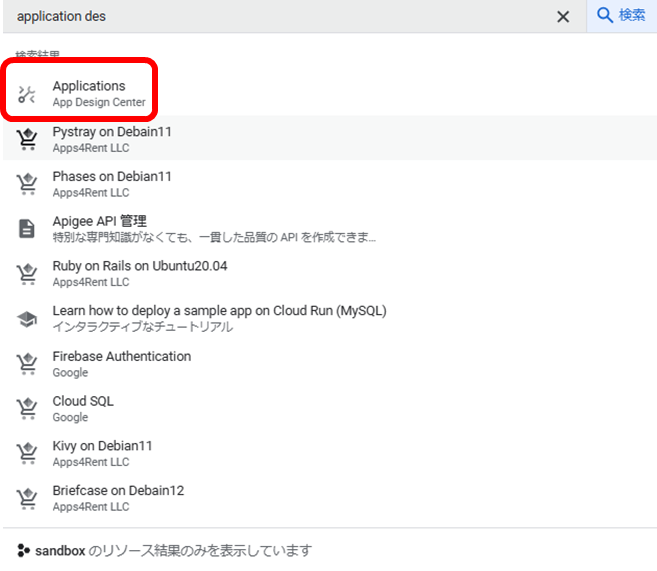Viewport: 657px width, 571px height.
Task: Select Kivy on Debian11 result
Action: point(330,452)
